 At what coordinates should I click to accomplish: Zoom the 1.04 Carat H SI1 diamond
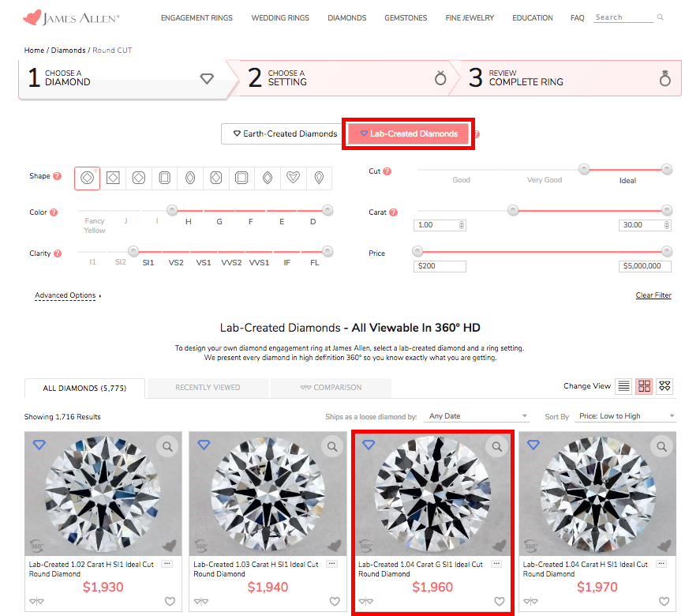click(661, 446)
